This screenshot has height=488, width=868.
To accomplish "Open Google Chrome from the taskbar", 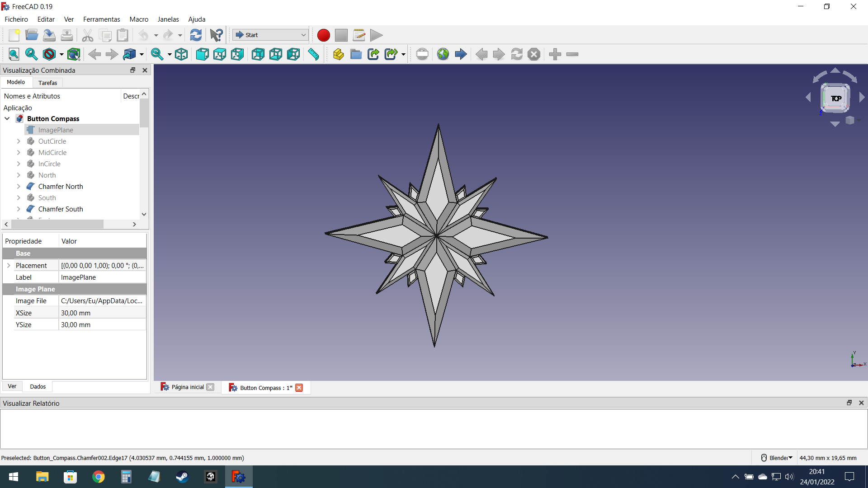I will pos(98,477).
